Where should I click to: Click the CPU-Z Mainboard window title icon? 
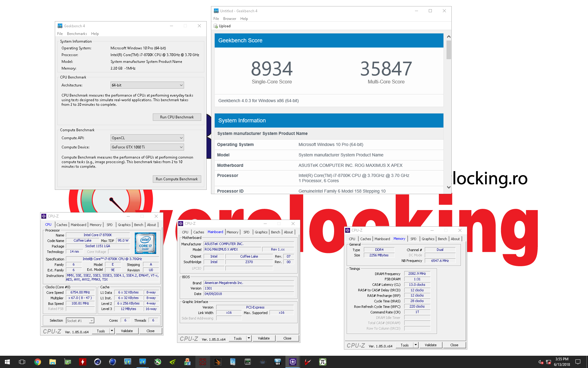[181, 224]
